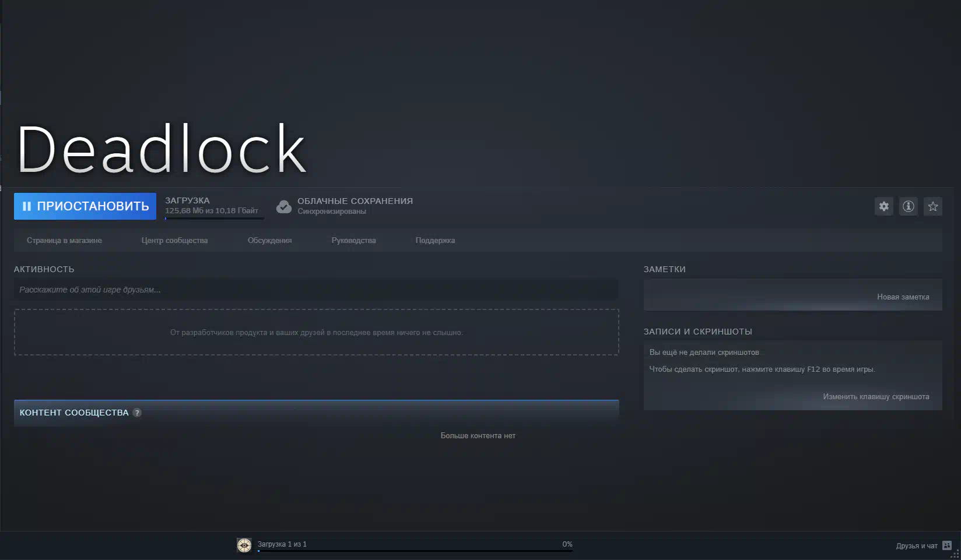Screen dimensions: 961x560
Task: Click the Синхронизированы status text
Action: [332, 212]
